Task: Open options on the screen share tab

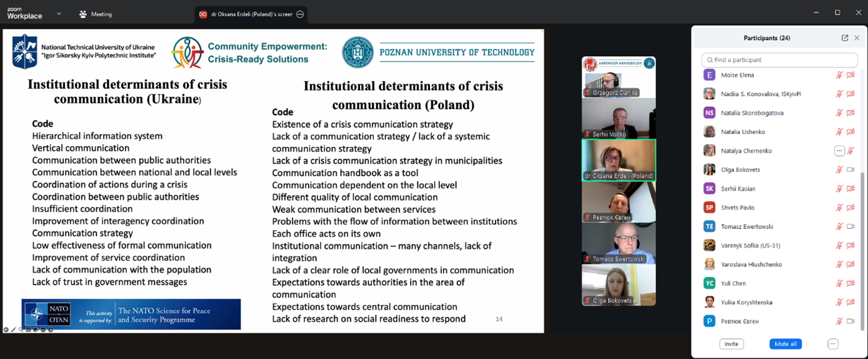Action: pyautogui.click(x=300, y=14)
